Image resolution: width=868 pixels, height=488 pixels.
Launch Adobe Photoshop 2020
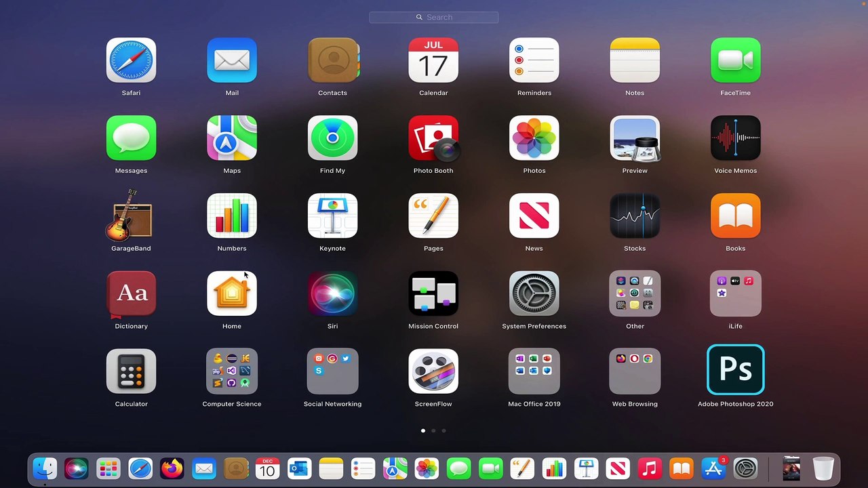click(736, 369)
